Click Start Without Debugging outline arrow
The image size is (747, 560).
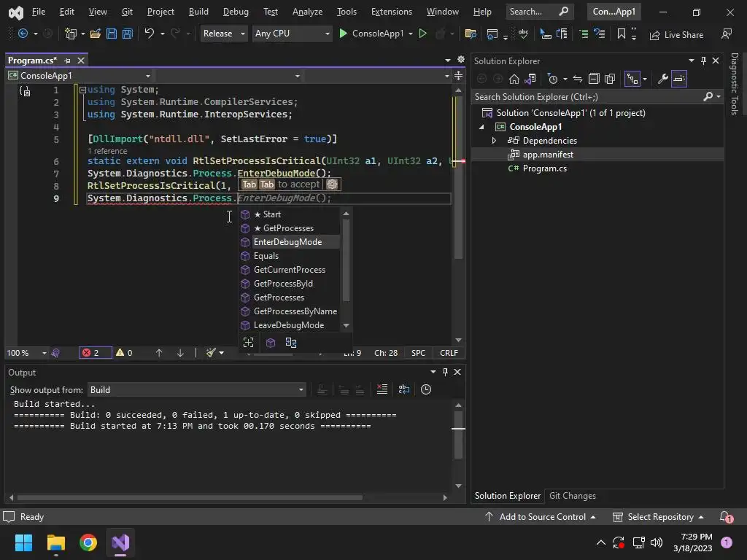(x=422, y=34)
